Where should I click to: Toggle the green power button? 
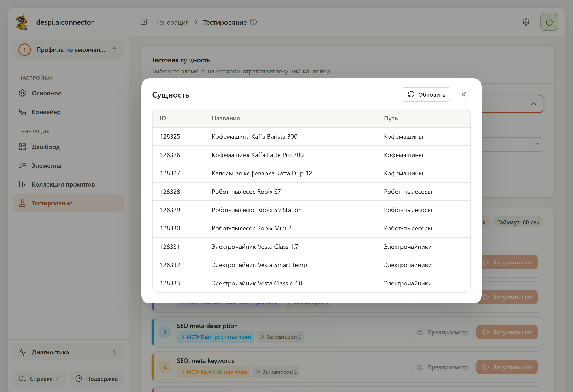549,22
